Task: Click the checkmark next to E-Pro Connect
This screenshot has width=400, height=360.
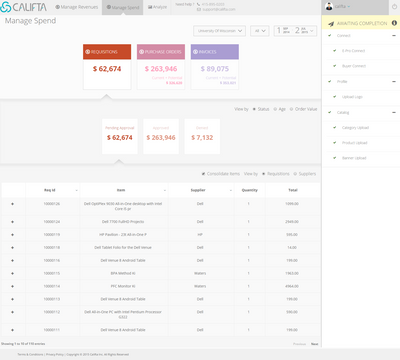Action: 335,51
